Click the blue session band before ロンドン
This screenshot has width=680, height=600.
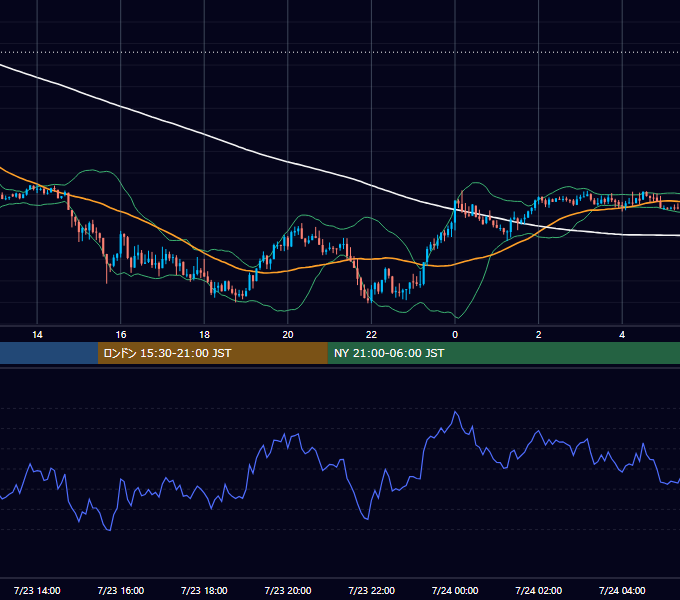(49, 353)
